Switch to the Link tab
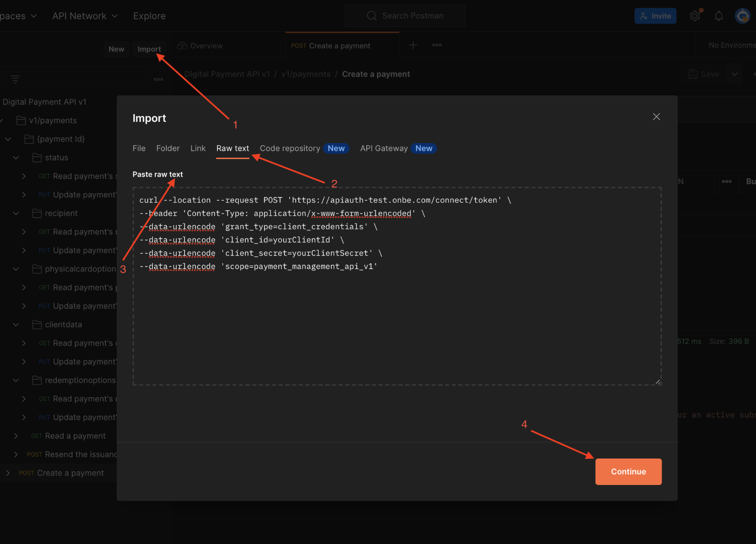The image size is (756, 544). (x=198, y=148)
